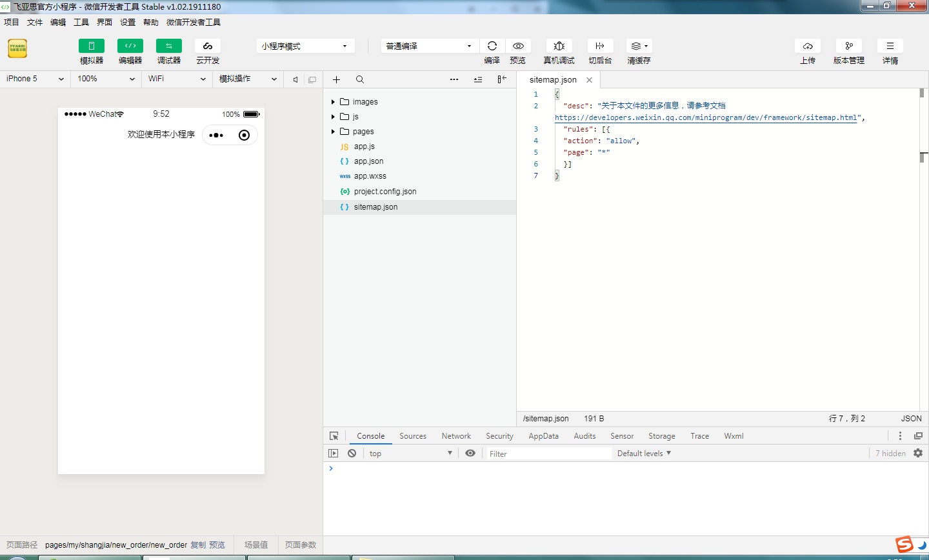Open the 设置 menu

(128, 22)
